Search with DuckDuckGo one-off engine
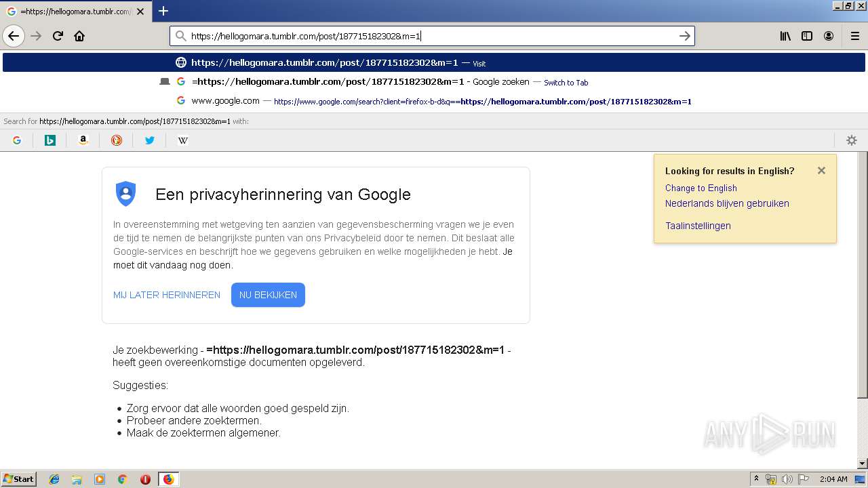 117,140
